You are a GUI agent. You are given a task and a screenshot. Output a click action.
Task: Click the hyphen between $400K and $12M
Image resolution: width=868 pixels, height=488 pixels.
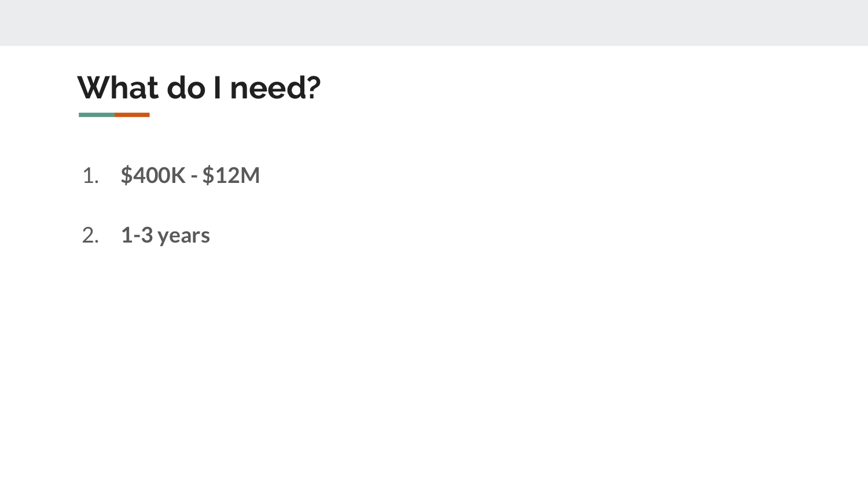point(194,176)
